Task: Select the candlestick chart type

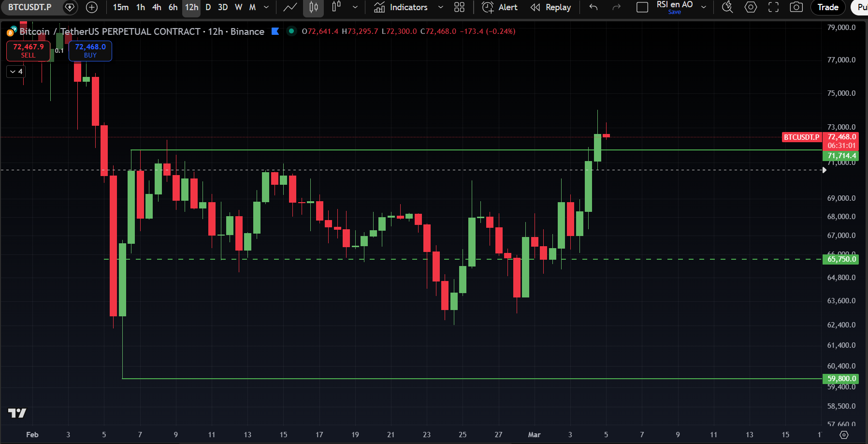Action: [313, 7]
